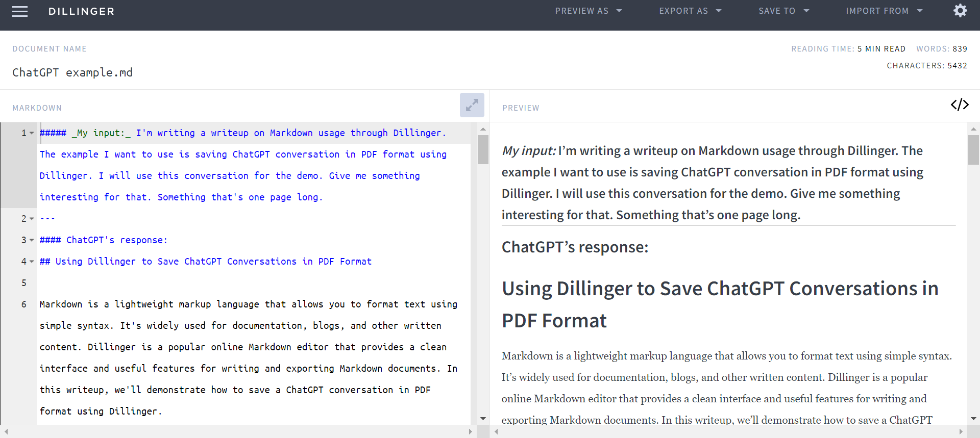Click the line number 6 in gutter

[x=24, y=304]
